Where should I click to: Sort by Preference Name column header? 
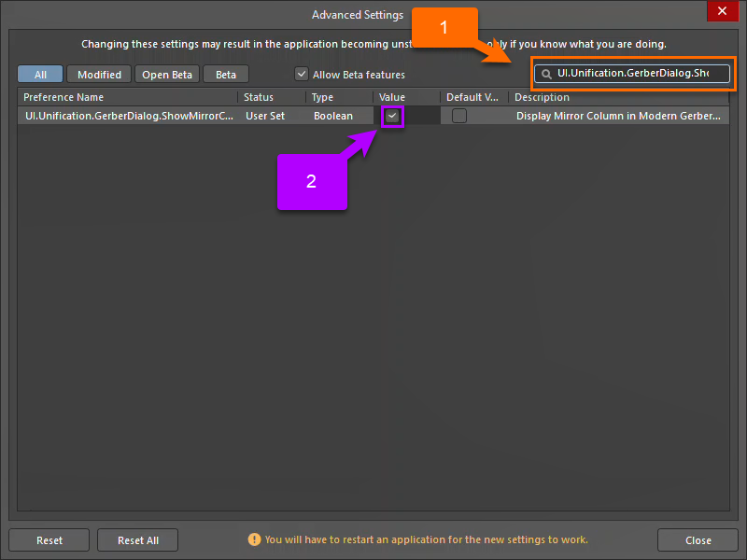[127, 97]
